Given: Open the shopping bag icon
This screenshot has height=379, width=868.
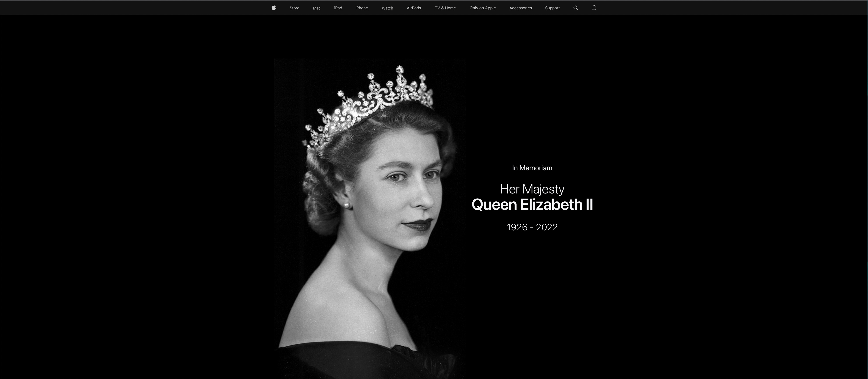Looking at the screenshot, I should [x=594, y=8].
